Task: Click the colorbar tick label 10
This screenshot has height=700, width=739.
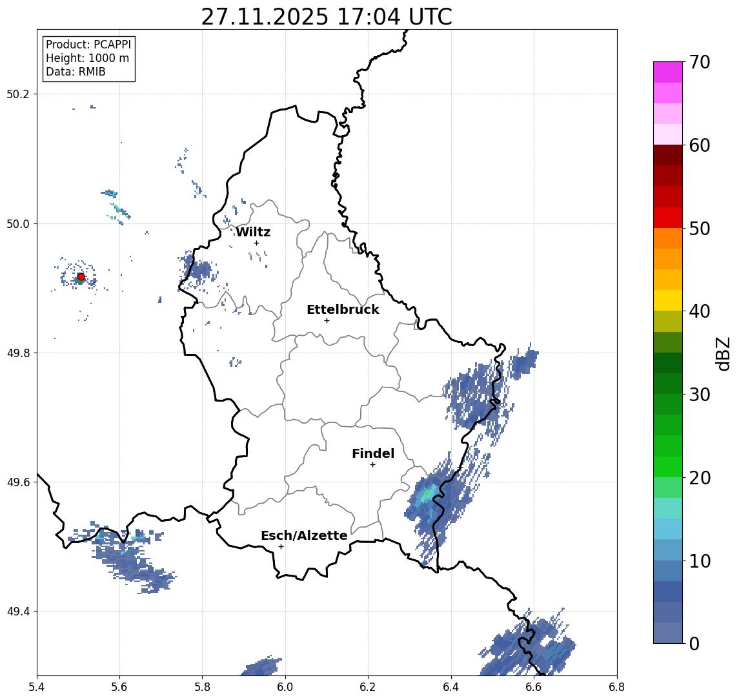Action: (x=700, y=561)
